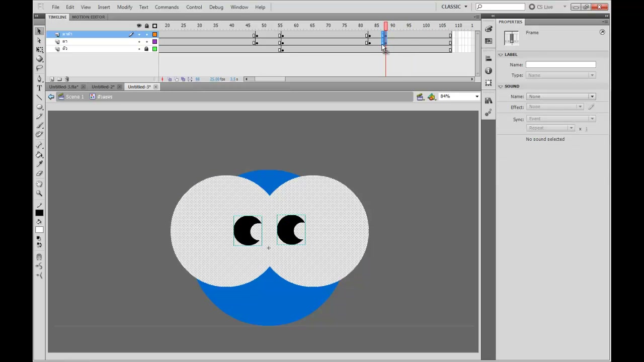This screenshot has width=644, height=362.
Task: Select the Eraser tool
Action: point(39,173)
